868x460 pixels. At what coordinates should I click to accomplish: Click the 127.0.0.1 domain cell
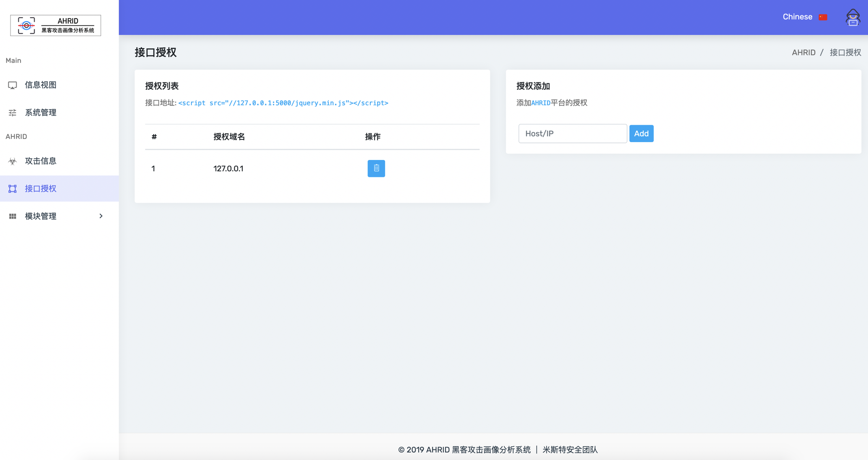tap(228, 169)
